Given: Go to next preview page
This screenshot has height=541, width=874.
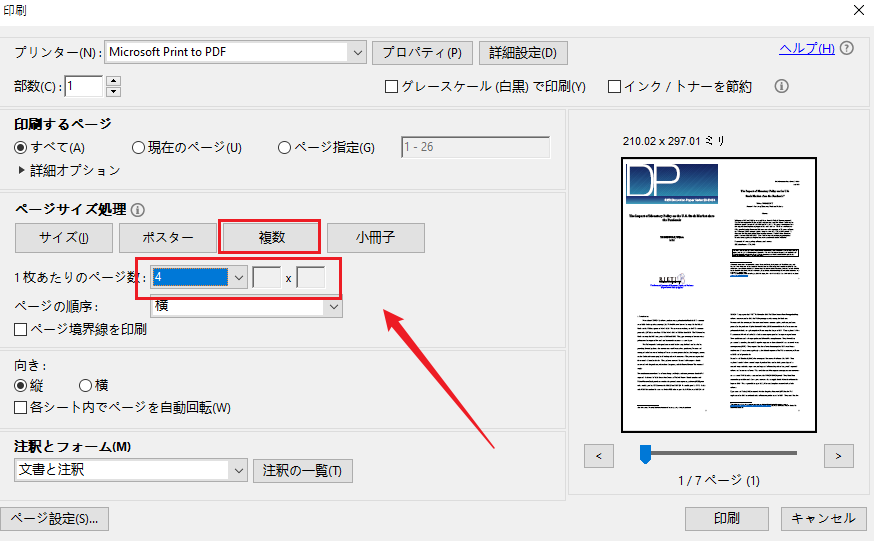Looking at the screenshot, I should [x=838, y=456].
